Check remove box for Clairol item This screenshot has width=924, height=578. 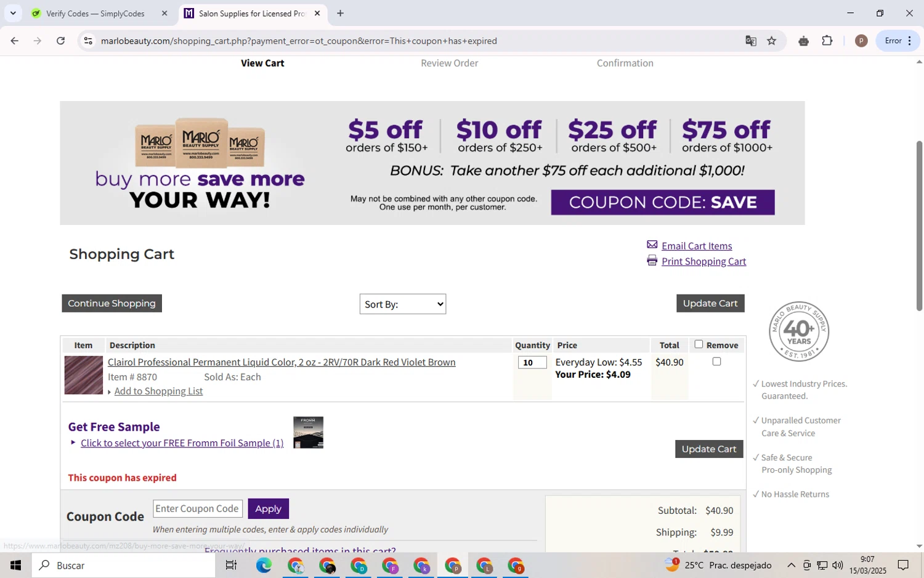pyautogui.click(x=716, y=362)
